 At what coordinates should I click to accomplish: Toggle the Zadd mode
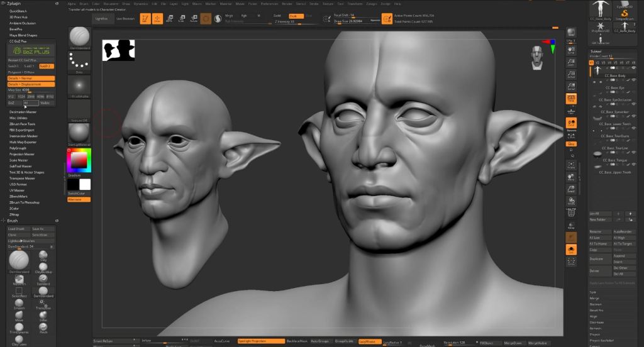(x=277, y=16)
